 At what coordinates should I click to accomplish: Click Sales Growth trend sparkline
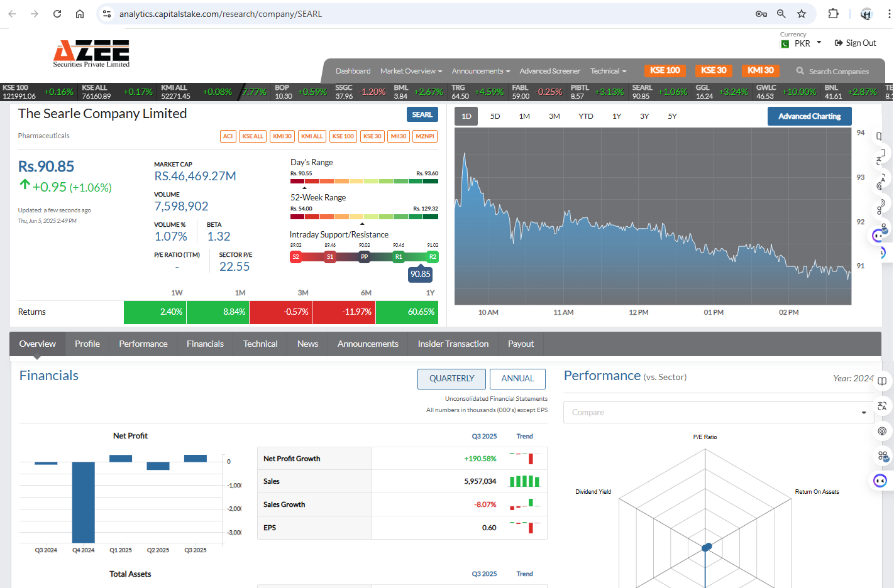coord(524,504)
